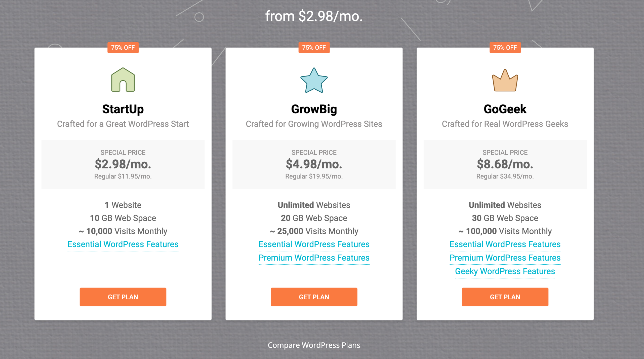Screen dimensions: 644x359
Task: Open GrowBig Essential WordPress Features
Action: (x=314, y=244)
